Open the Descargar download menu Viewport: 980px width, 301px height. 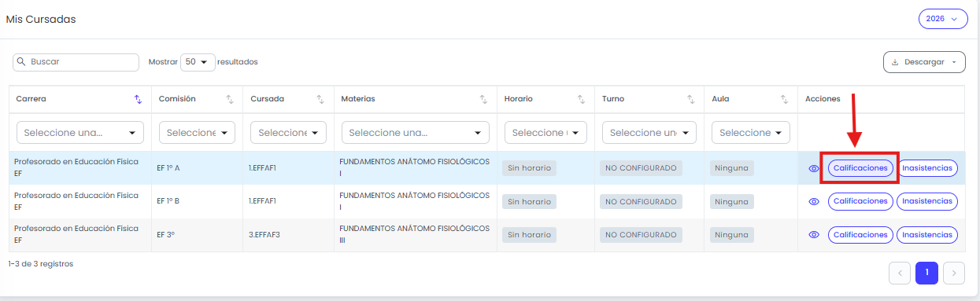pyautogui.click(x=924, y=62)
